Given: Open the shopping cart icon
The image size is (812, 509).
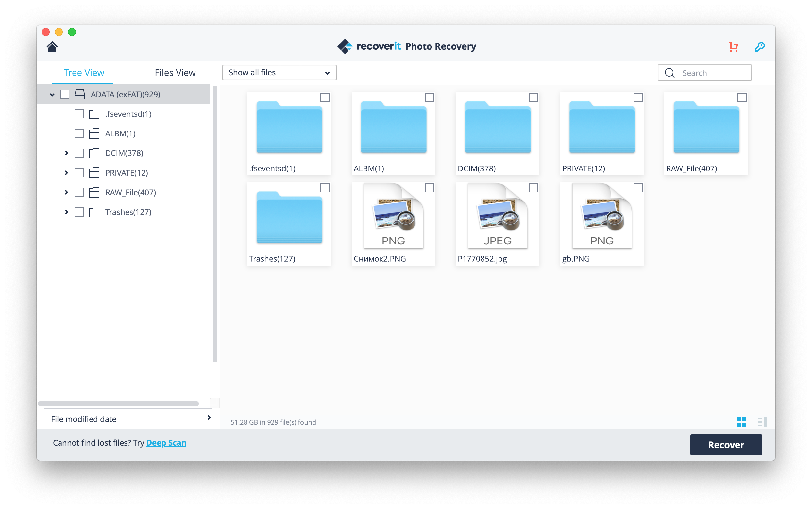Looking at the screenshot, I should (x=733, y=46).
